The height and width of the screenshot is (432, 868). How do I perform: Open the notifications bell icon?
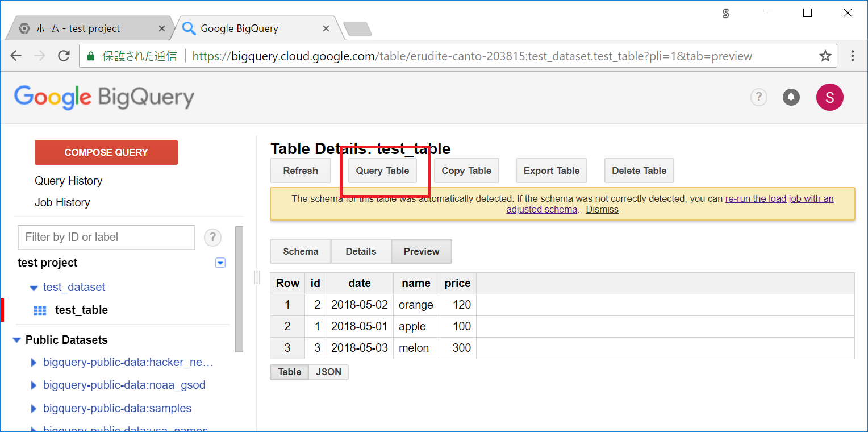coord(791,97)
